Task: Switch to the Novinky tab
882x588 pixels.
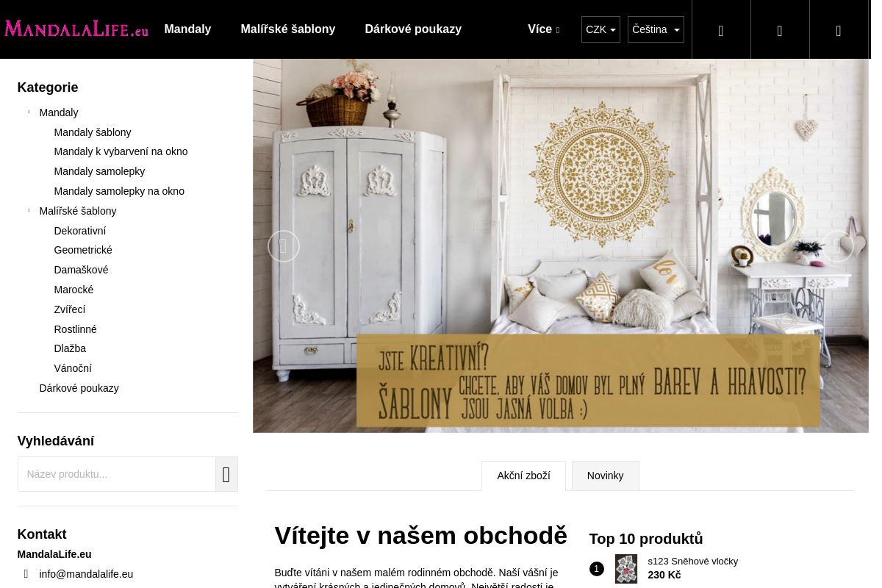Action: point(605,476)
